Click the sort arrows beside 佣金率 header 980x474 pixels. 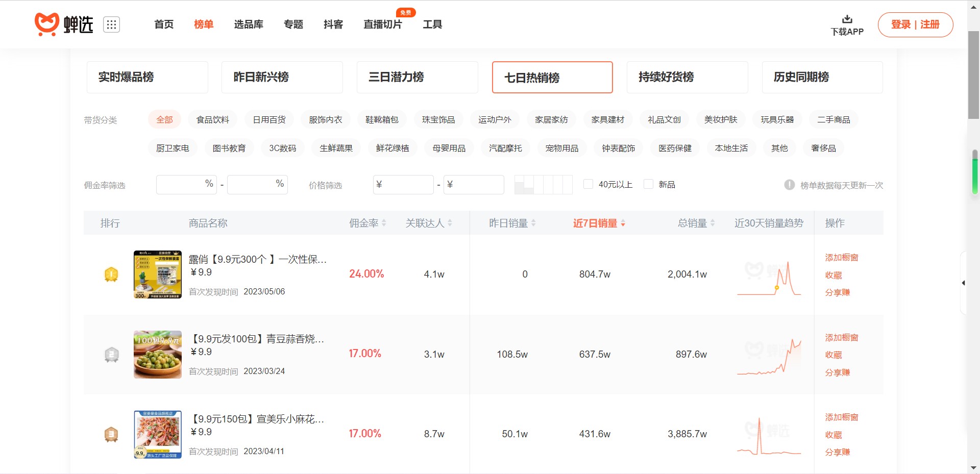[383, 222]
